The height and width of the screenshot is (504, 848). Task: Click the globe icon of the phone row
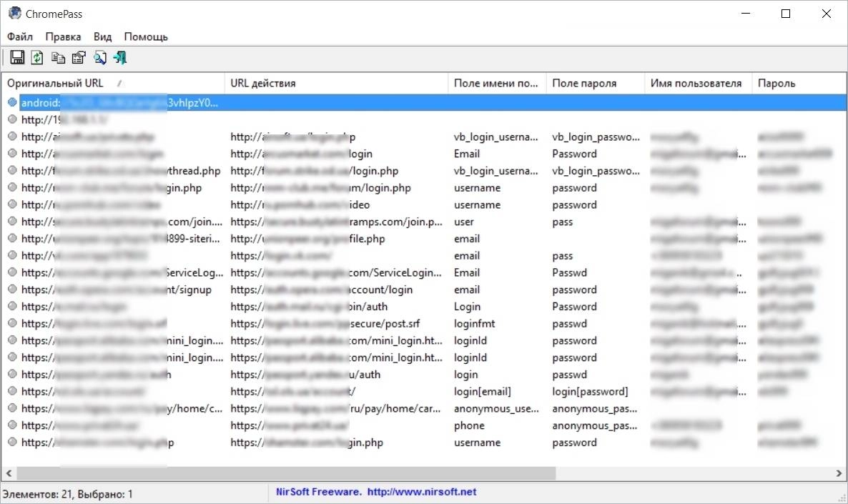coord(12,425)
